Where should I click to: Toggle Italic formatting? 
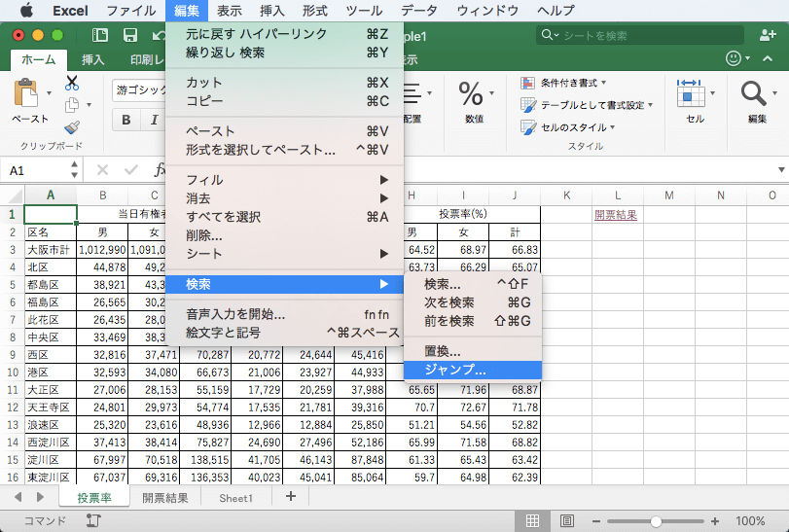pos(154,120)
